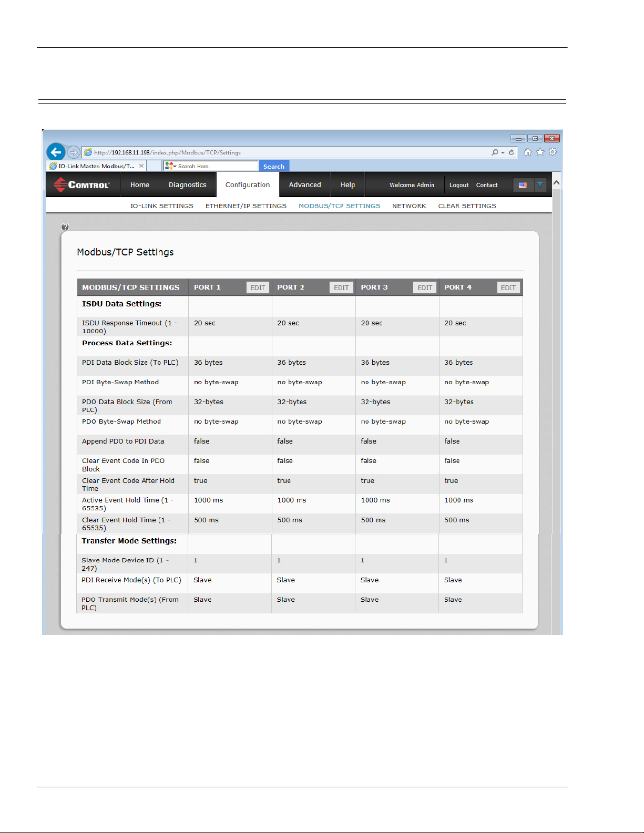This screenshot has width=644, height=833.
Task: Switch to ETHERNET/IP SETTINGS submenu
Action: pyautogui.click(x=246, y=206)
